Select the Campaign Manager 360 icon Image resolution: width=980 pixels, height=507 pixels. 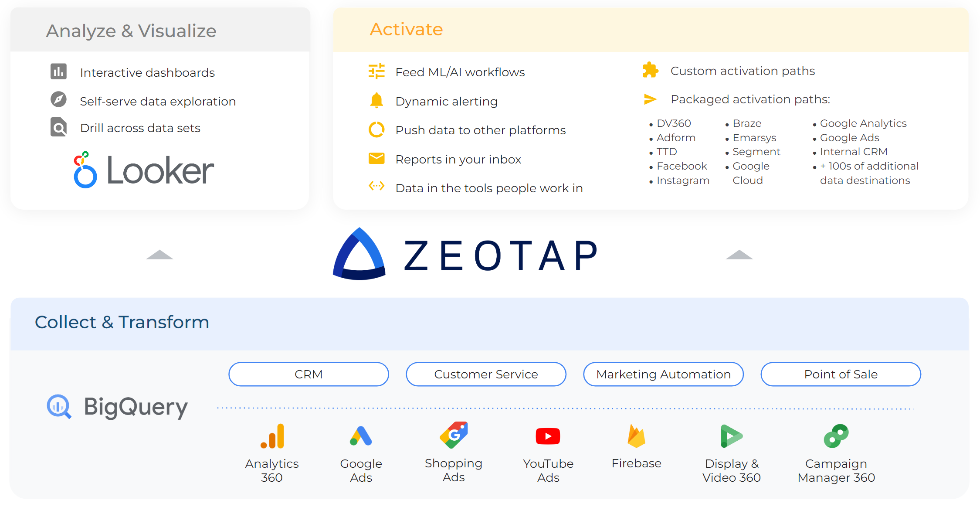pos(836,436)
